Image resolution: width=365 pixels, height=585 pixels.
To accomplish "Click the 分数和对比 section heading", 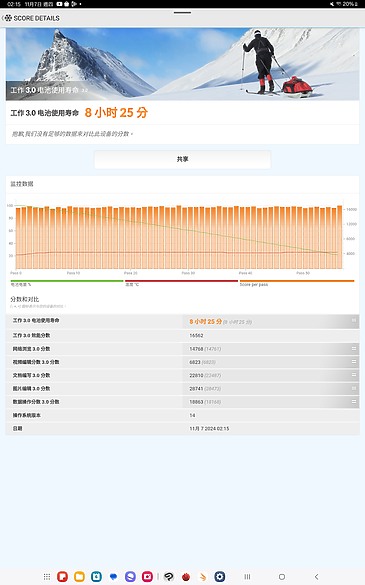I will [x=24, y=299].
